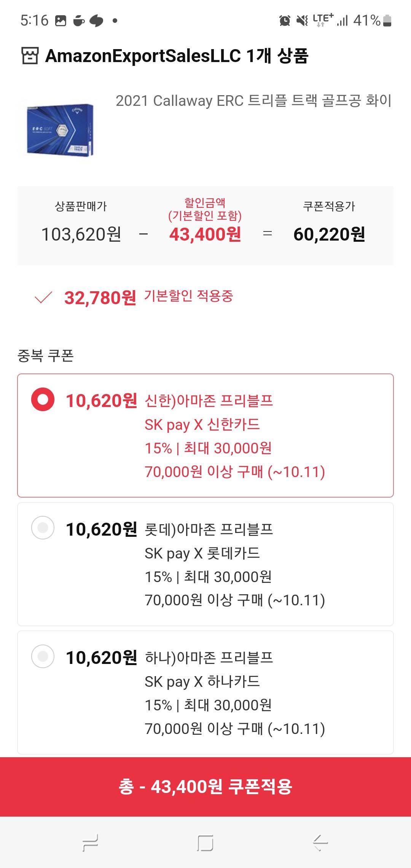Tap the LTE+ signal strength icon
The width and height of the screenshot is (411, 868).
point(330,20)
